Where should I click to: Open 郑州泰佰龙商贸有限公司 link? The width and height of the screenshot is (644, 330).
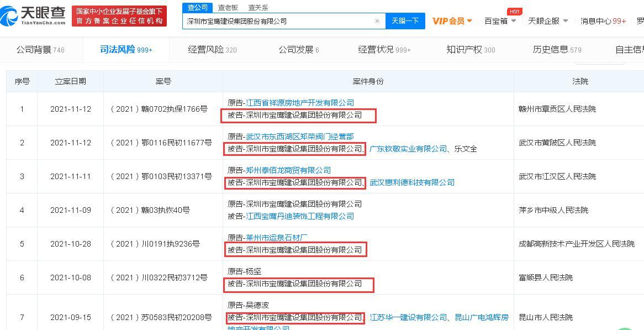coord(288,170)
